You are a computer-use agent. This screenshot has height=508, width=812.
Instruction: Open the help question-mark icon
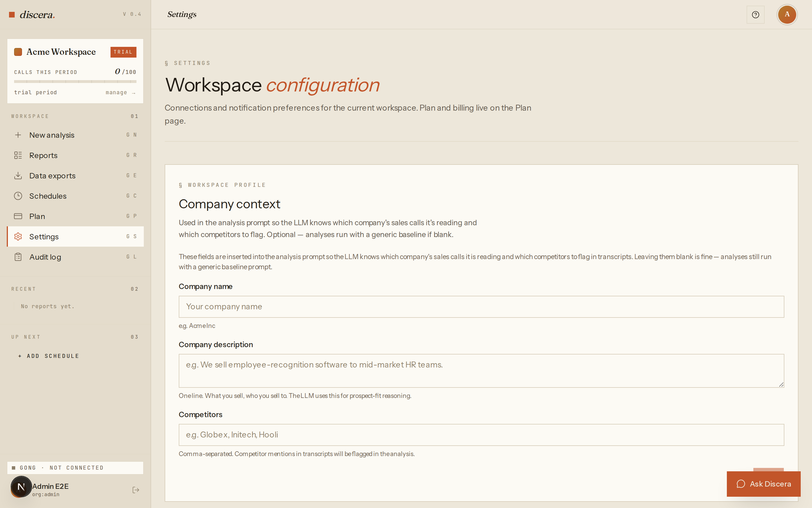tap(755, 14)
